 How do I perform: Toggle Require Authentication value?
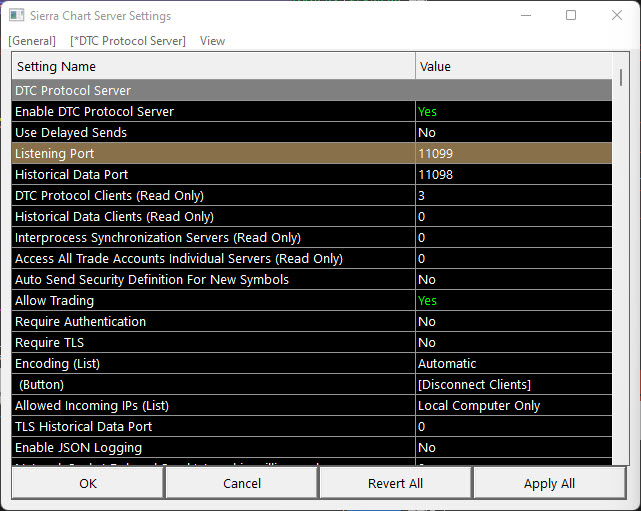tap(427, 321)
